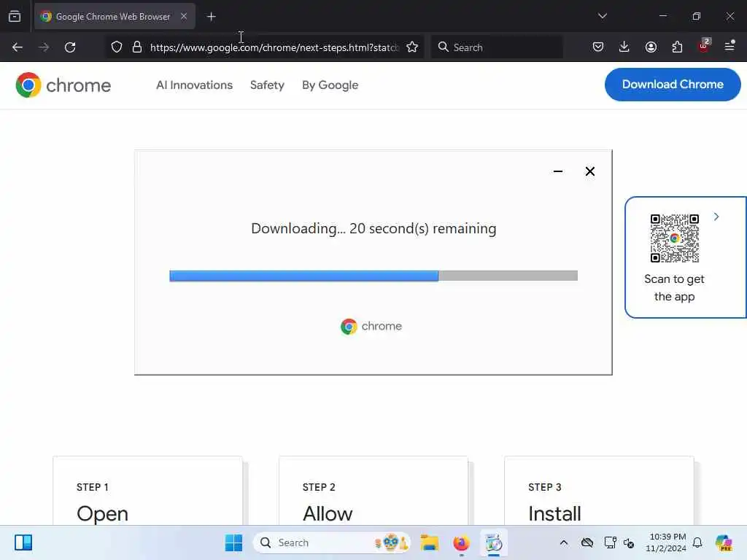The width and height of the screenshot is (747, 560).
Task: Open the widgets icon at taskbar left
Action: (x=23, y=542)
